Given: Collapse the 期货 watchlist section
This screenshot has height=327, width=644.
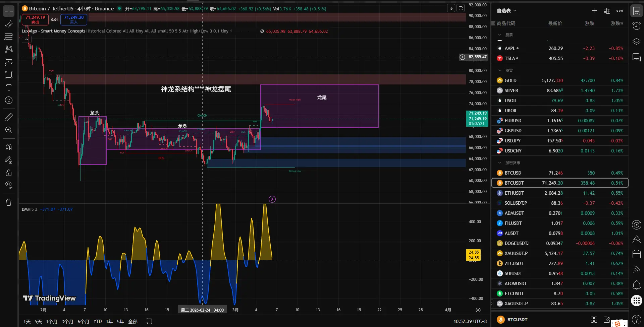Looking at the screenshot, I should [500, 70].
